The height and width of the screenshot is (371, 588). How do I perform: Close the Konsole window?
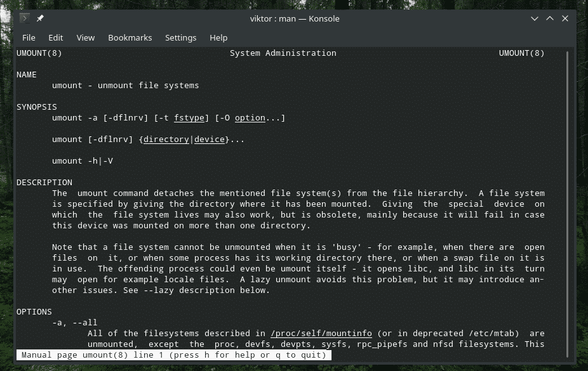565,18
